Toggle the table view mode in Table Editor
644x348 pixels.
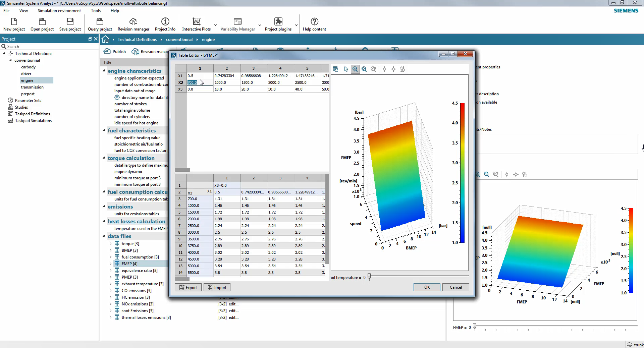click(x=336, y=69)
